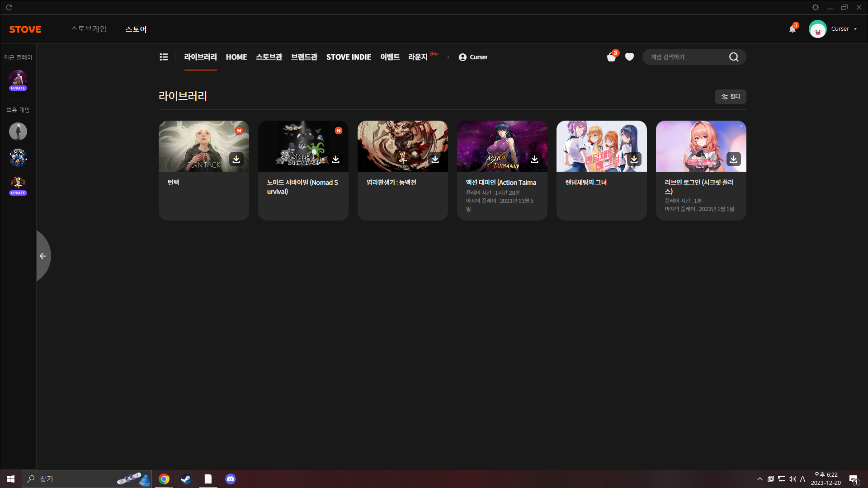This screenshot has width=868, height=488.
Task: Go to the HOME tab
Action: (236, 57)
